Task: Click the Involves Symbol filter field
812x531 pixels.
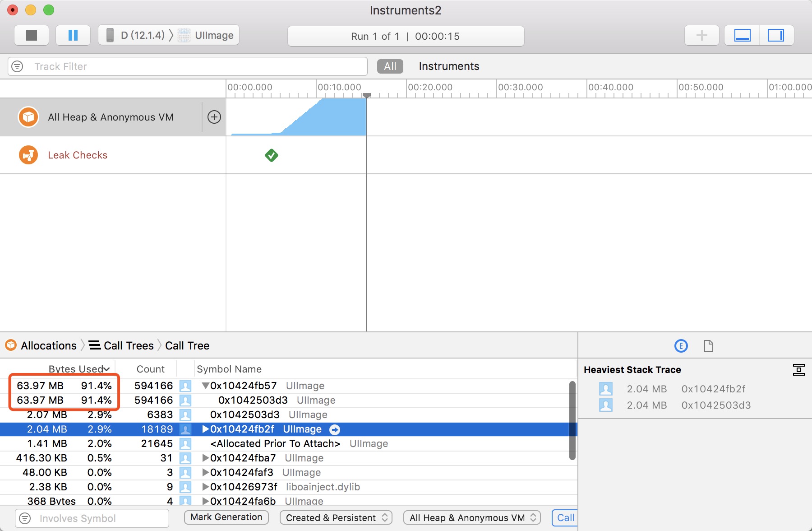Action: (92, 518)
